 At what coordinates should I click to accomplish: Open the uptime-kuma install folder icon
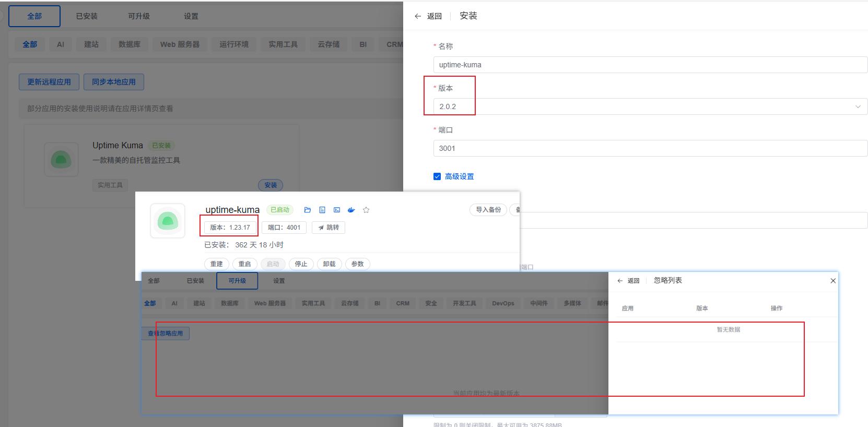tap(308, 210)
